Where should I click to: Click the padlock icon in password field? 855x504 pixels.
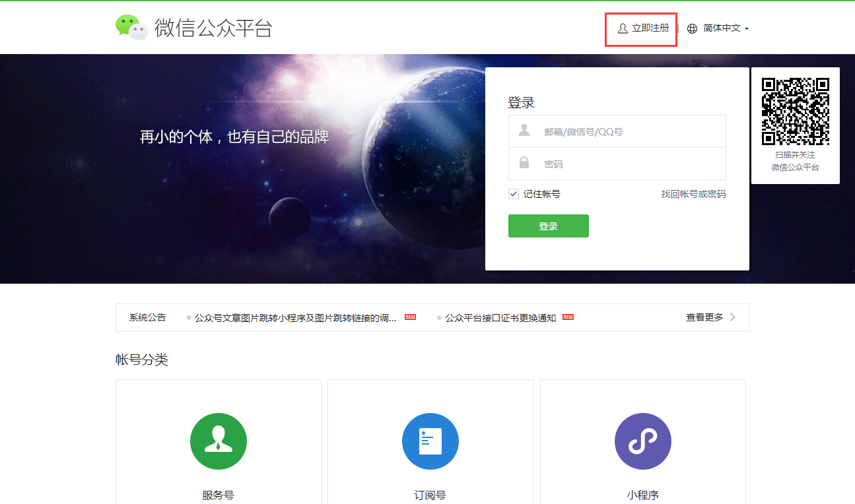[x=524, y=163]
